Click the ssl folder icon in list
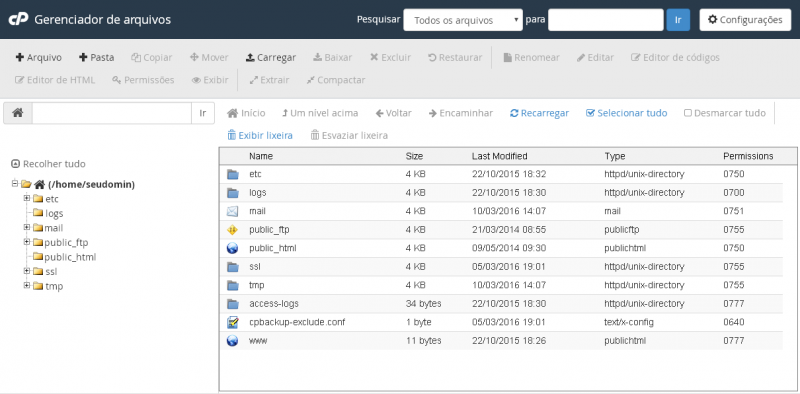The width and height of the screenshot is (800, 394). coord(233,267)
